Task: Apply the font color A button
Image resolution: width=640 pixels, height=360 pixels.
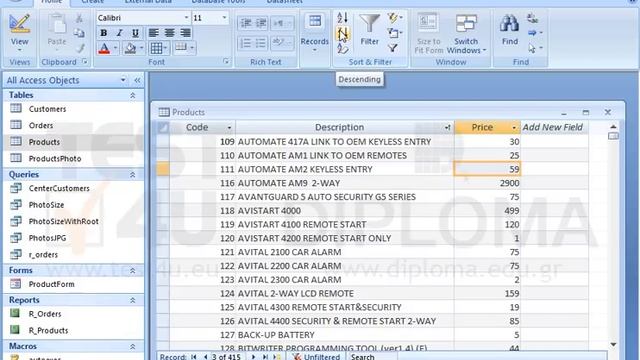Action: pos(104,49)
